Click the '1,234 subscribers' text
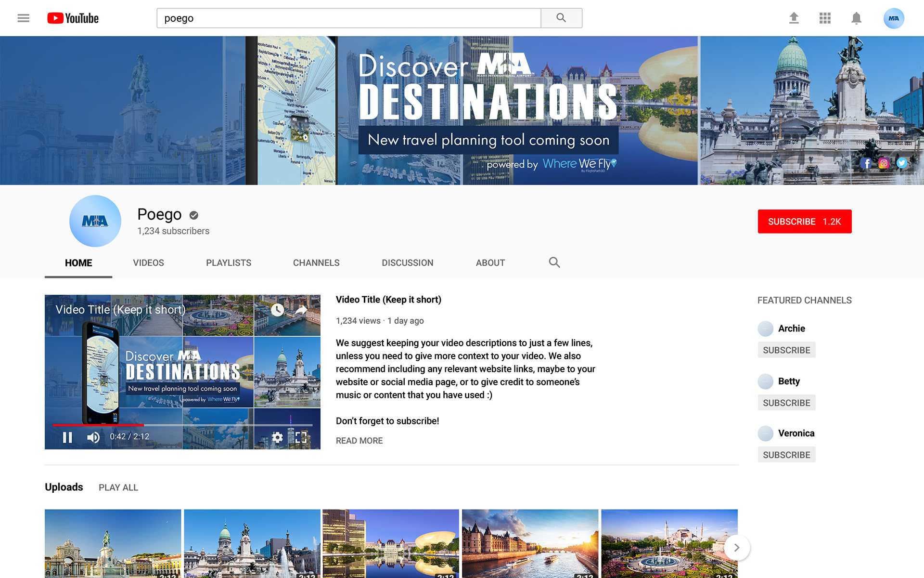 pos(173,231)
